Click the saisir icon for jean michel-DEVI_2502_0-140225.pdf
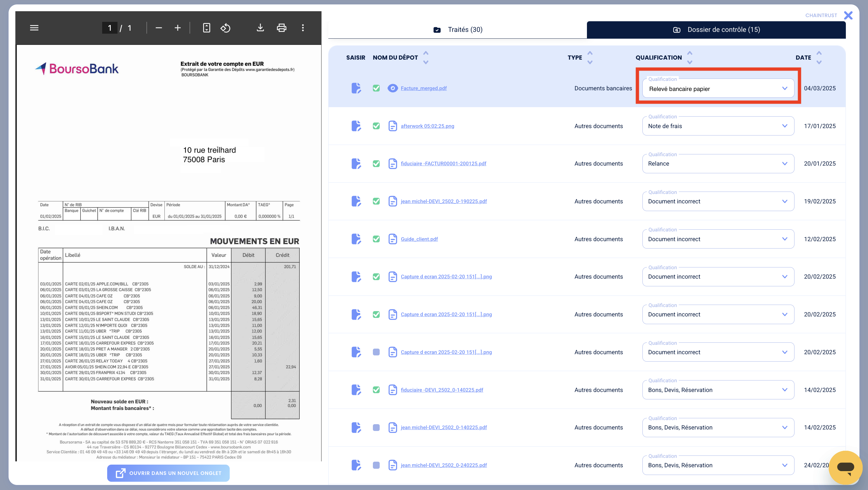Viewport: 868px width, 490px height. (x=356, y=428)
